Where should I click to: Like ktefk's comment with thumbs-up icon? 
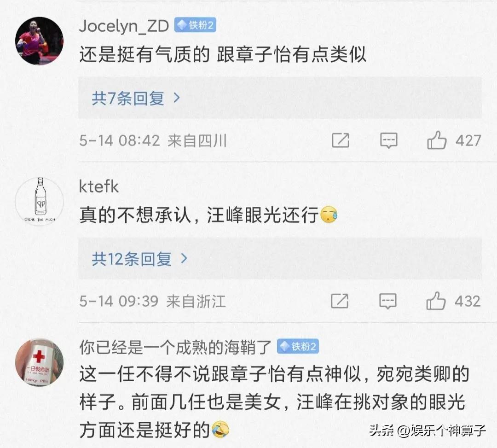(436, 301)
